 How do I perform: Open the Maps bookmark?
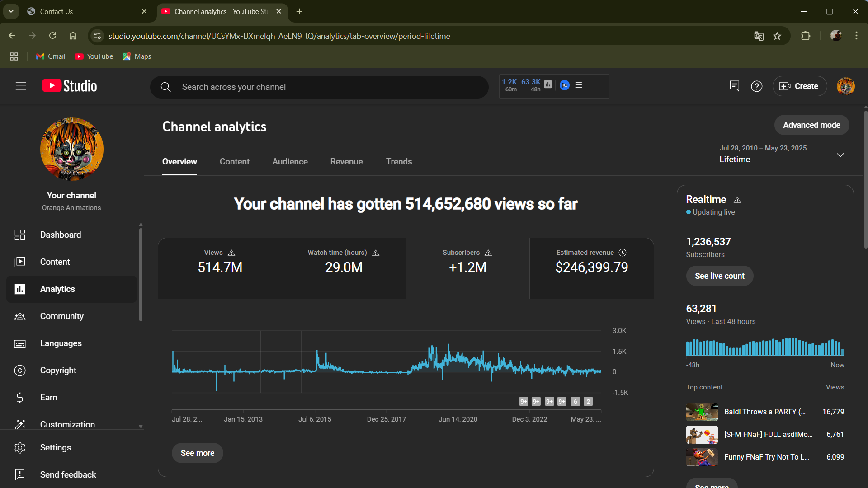[x=137, y=56]
